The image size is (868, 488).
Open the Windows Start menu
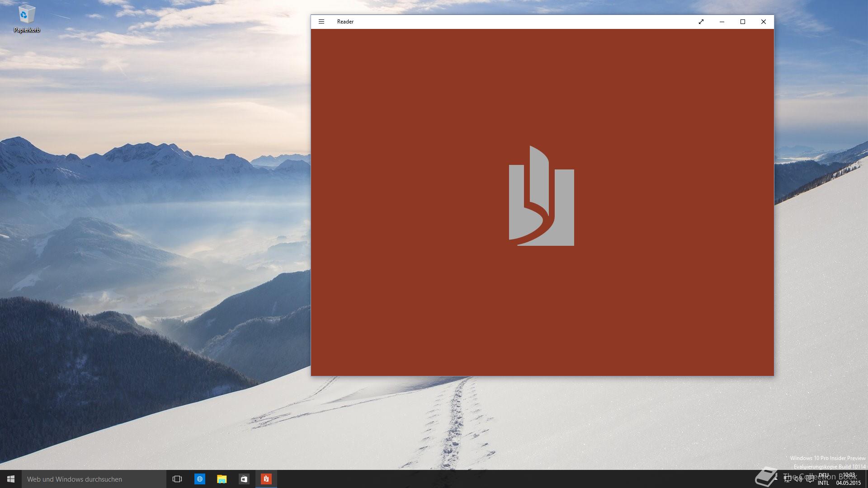(11, 479)
